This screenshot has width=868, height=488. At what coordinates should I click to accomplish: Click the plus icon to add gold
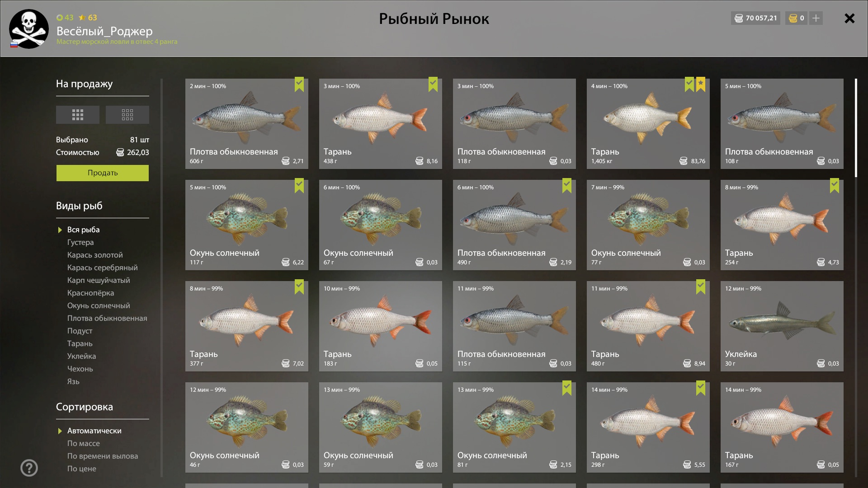click(816, 18)
